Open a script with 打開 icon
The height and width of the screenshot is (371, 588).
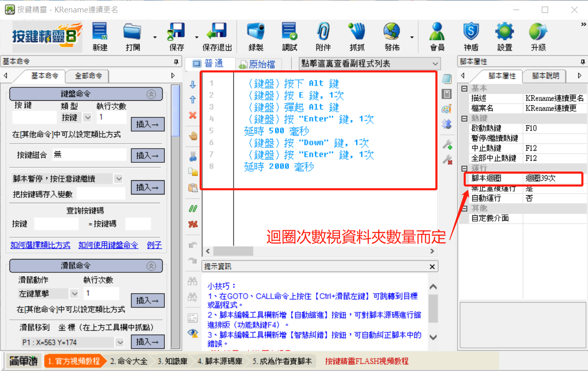tap(133, 37)
